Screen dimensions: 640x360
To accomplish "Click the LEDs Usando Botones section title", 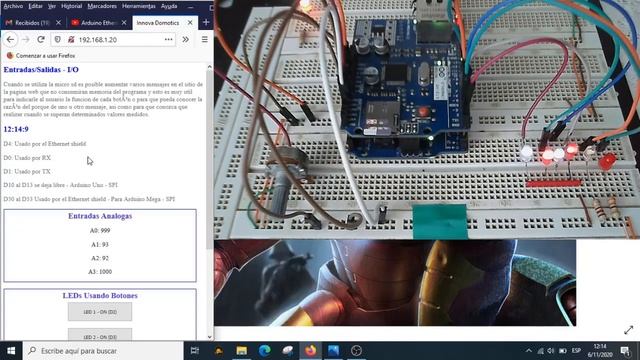I will (100, 296).
